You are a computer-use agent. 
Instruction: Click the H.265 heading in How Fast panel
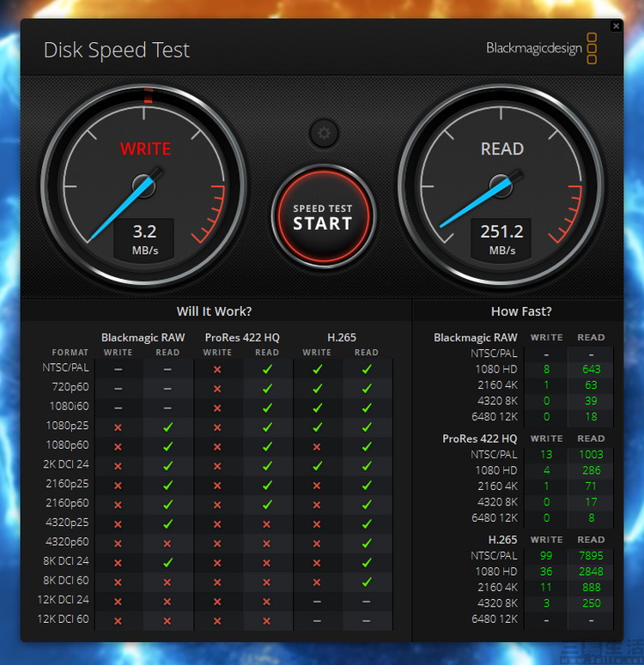[x=502, y=540]
